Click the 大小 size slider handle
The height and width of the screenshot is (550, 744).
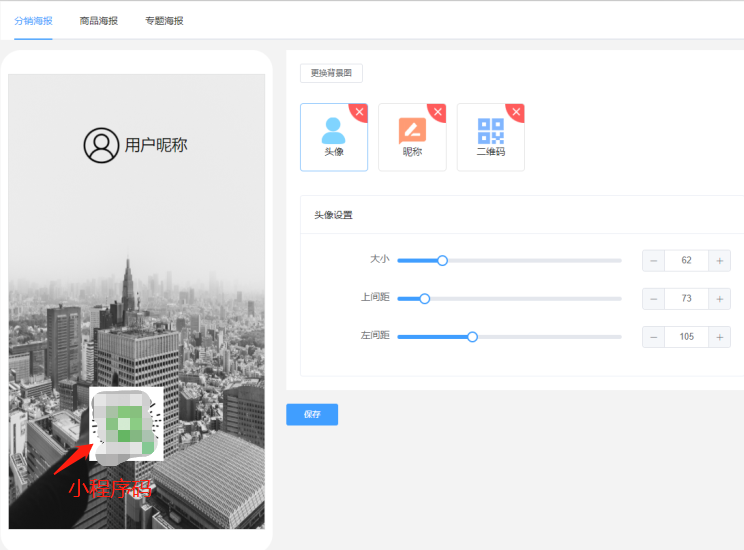click(442, 261)
